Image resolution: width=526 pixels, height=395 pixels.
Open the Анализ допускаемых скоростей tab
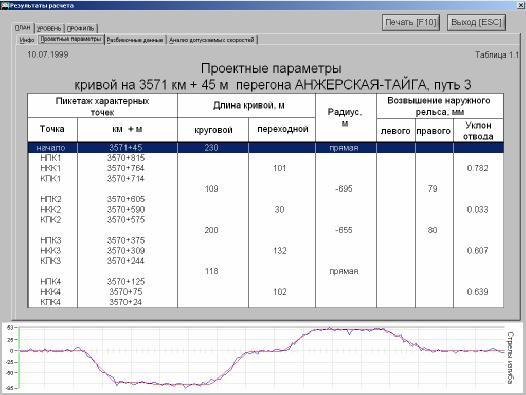(212, 40)
